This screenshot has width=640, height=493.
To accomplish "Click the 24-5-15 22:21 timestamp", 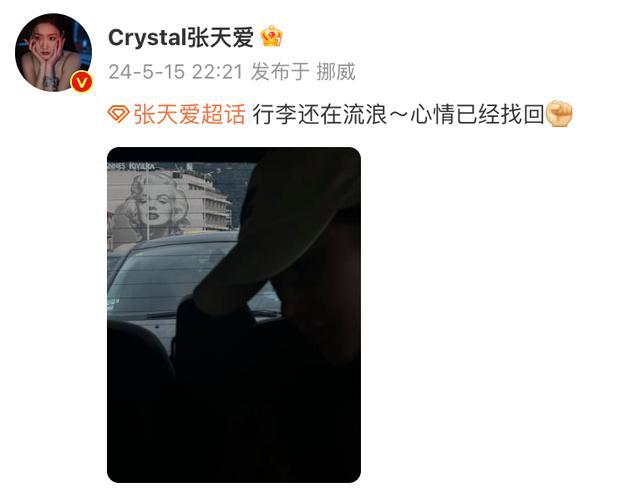I will (176, 72).
